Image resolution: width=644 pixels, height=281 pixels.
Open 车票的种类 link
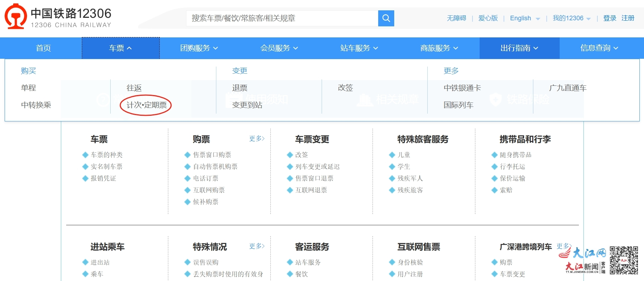[x=107, y=155]
